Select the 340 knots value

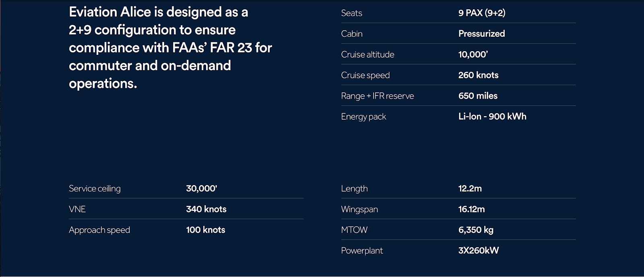pyautogui.click(x=206, y=209)
